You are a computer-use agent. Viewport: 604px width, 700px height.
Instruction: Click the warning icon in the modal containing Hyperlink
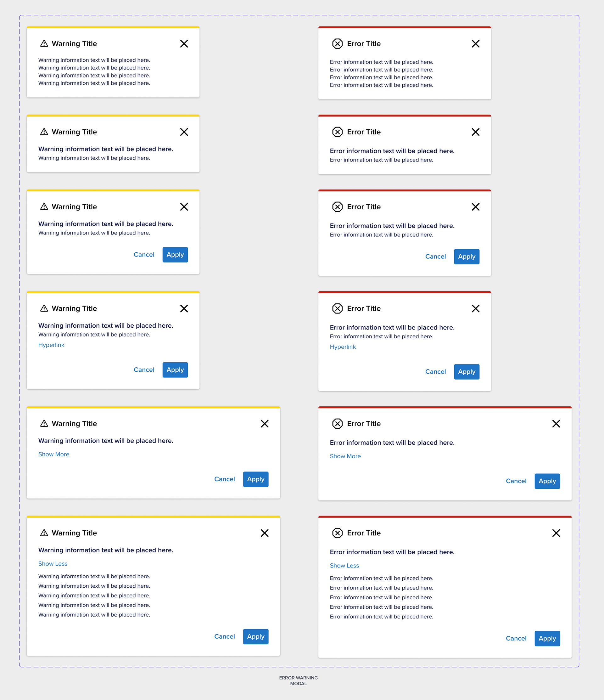click(x=44, y=308)
